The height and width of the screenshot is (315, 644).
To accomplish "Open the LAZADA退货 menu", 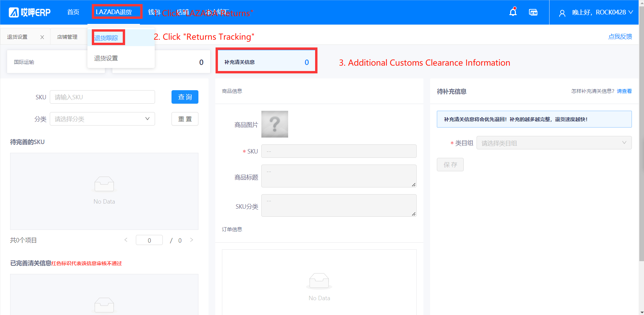I will point(114,12).
